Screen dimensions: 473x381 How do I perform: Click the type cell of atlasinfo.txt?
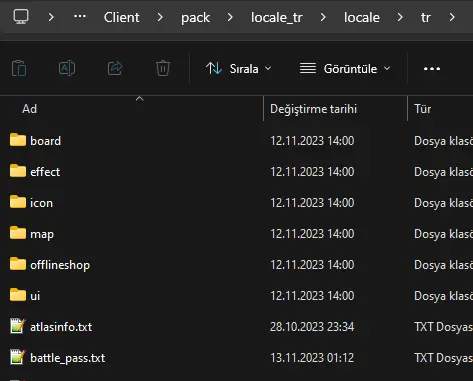point(443,327)
